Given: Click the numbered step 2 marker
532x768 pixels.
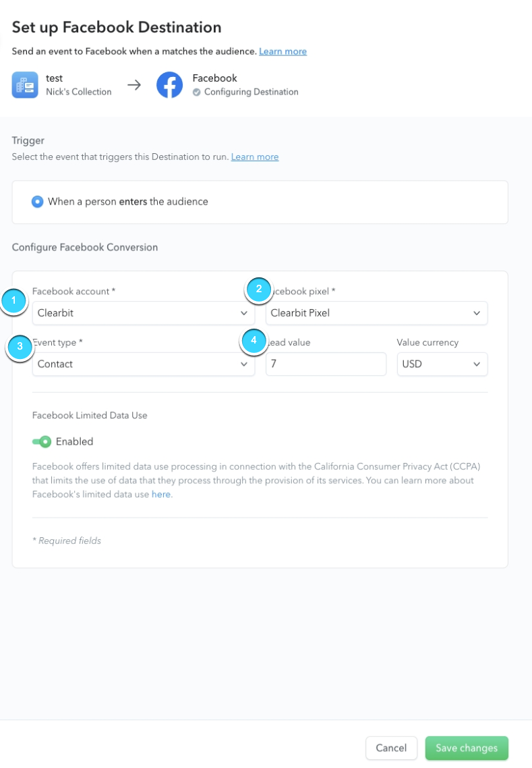Looking at the screenshot, I should [x=259, y=289].
